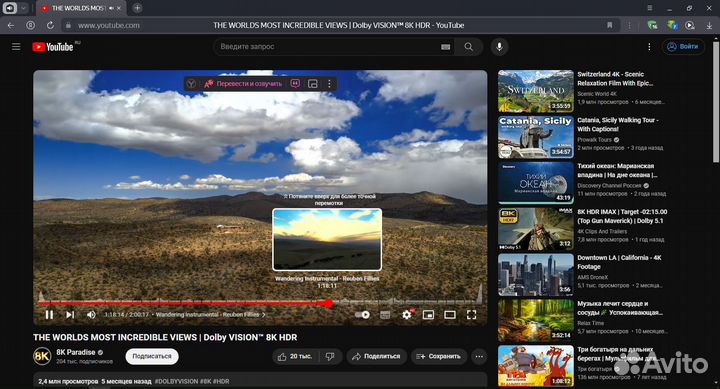Mute the tab via its speaker icon
This screenshot has width=720, height=389.
[111, 8]
